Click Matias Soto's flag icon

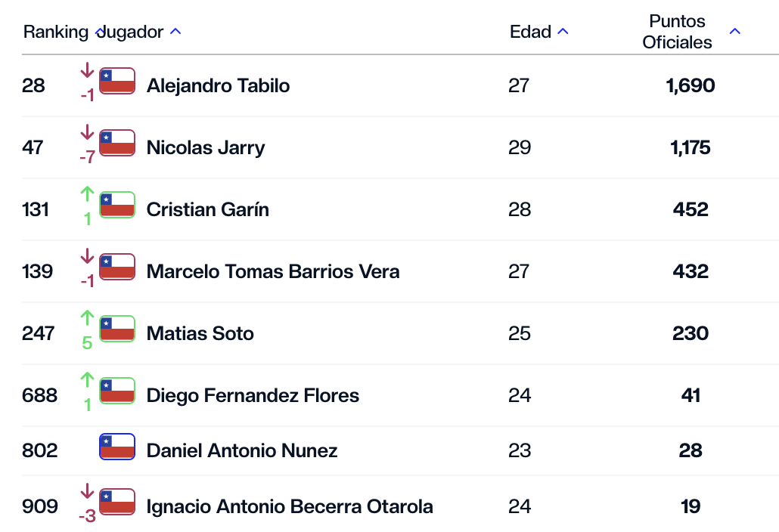[117, 329]
